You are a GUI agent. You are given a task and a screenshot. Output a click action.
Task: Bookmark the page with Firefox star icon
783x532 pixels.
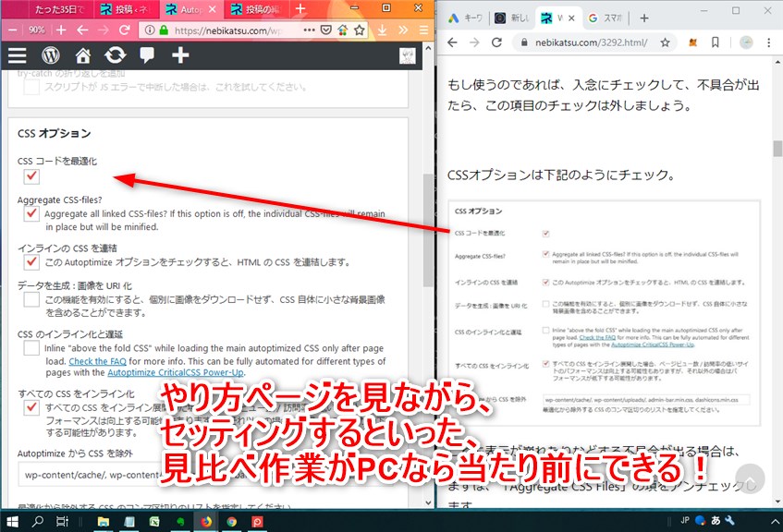click(360, 30)
